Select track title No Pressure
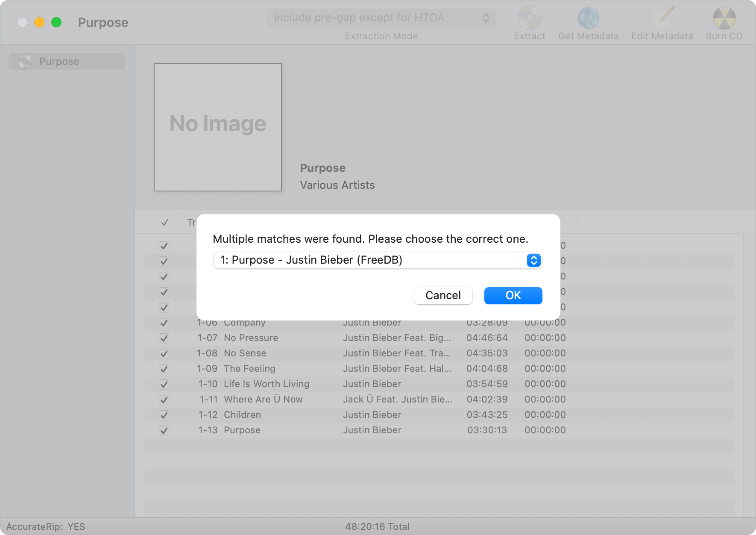756x535 pixels. (x=251, y=338)
